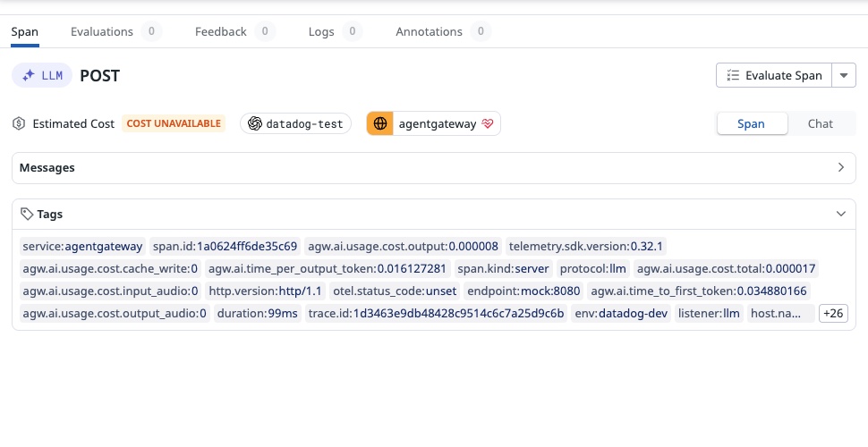The image size is (868, 447).
Task: Click the checklist icon on Evaluate Span
Action: (733, 75)
